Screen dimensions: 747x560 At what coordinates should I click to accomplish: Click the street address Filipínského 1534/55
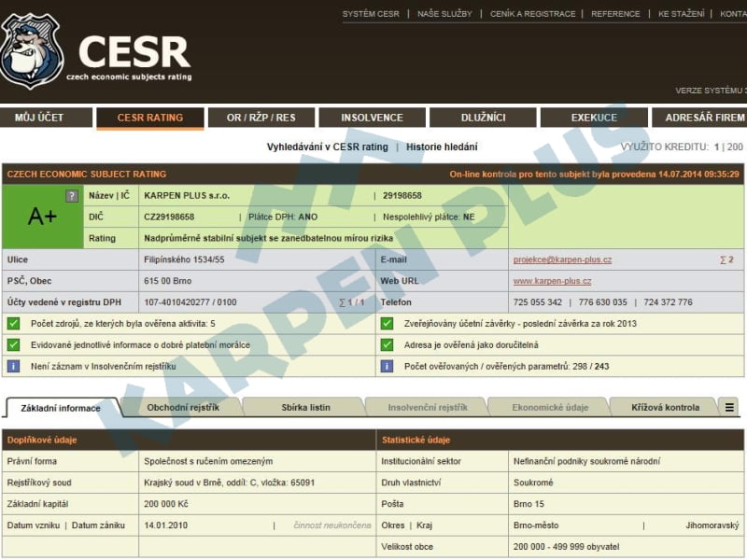point(184,259)
